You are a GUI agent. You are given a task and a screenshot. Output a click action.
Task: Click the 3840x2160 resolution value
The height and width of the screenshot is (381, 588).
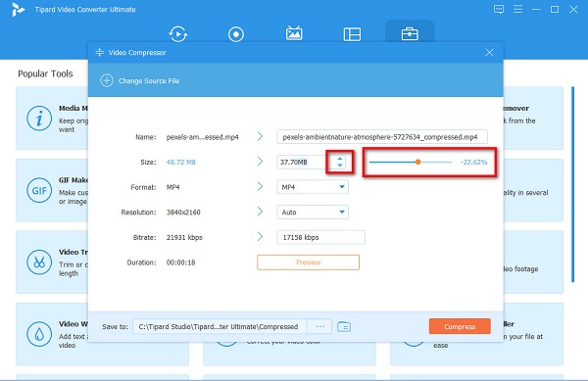pos(183,213)
